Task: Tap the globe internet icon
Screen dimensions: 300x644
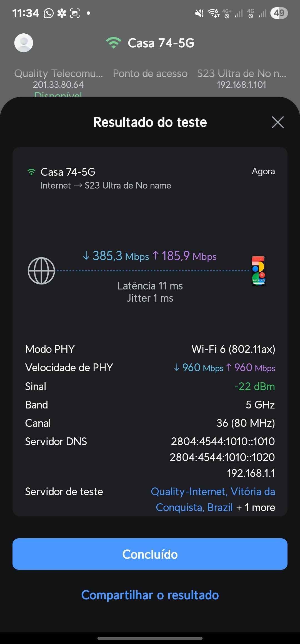Action: click(x=41, y=271)
